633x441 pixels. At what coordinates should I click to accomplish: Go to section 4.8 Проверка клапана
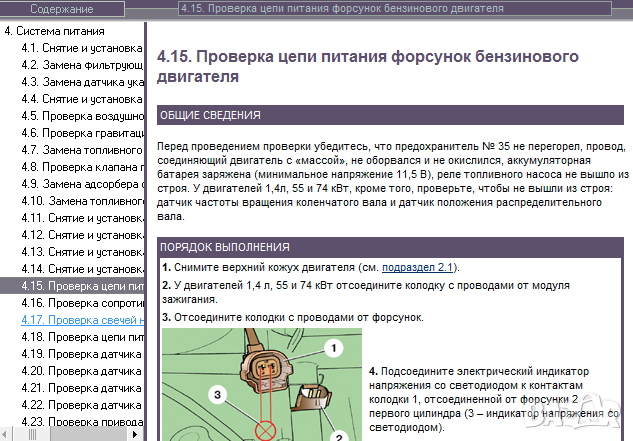tap(83, 167)
